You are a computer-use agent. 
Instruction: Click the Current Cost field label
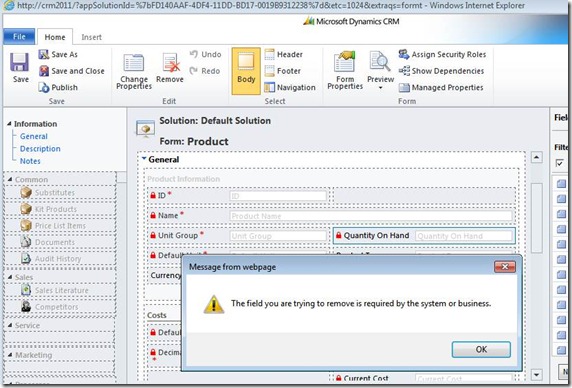point(366,379)
